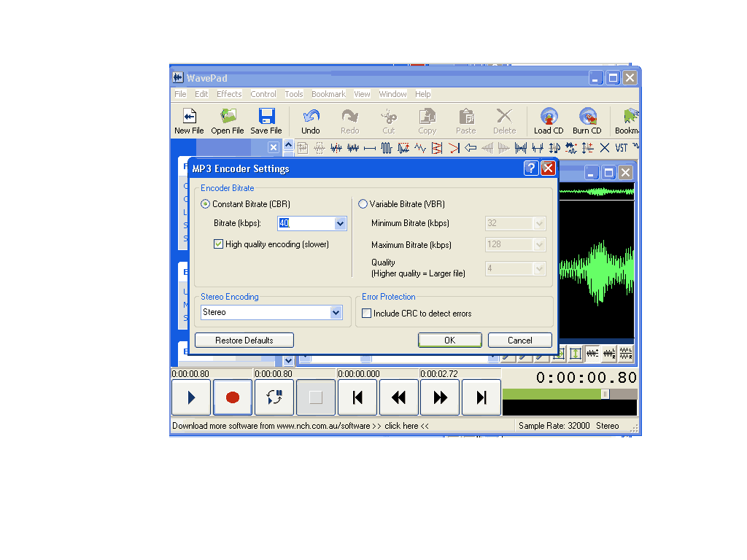Open the Tools menu
Screen dimensions: 747x560
click(x=294, y=94)
